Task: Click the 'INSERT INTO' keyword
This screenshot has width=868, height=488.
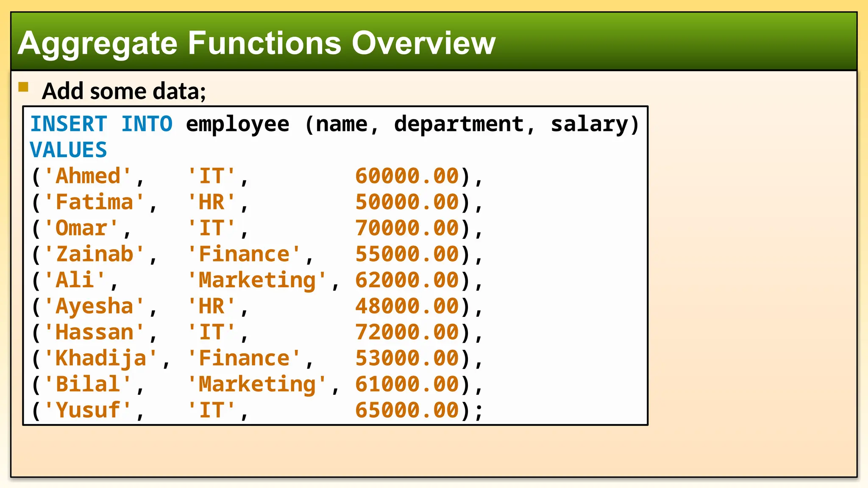Action: pos(102,124)
